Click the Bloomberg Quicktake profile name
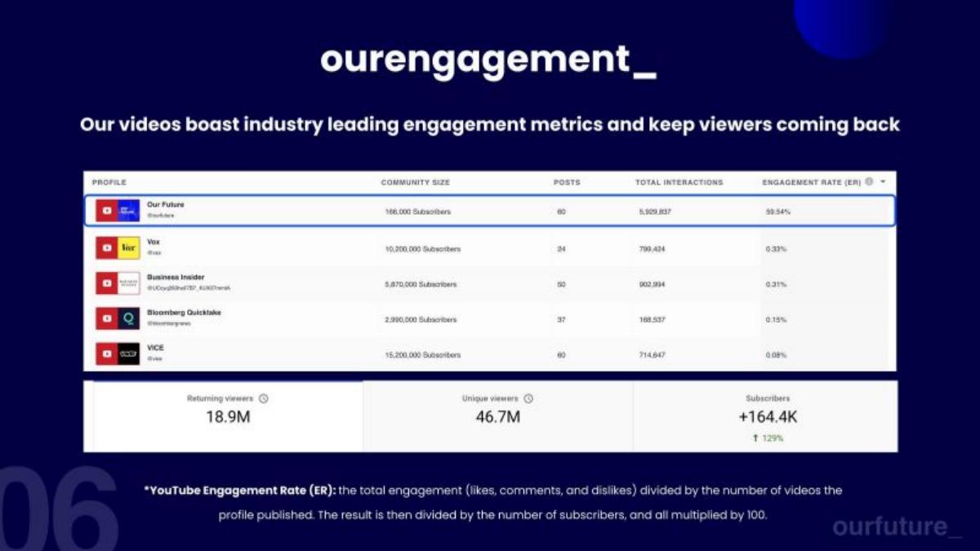The width and height of the screenshot is (980, 551). click(184, 312)
